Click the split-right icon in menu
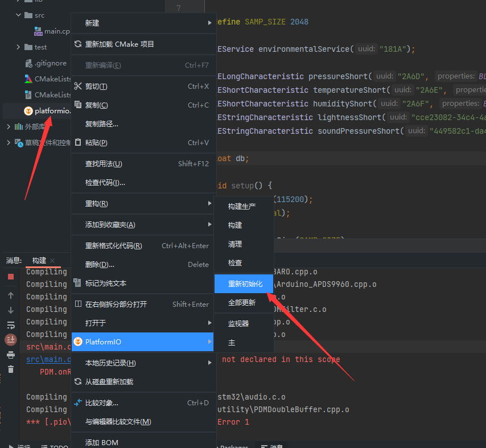Viewport: 486px width, 448px height. coord(78,304)
